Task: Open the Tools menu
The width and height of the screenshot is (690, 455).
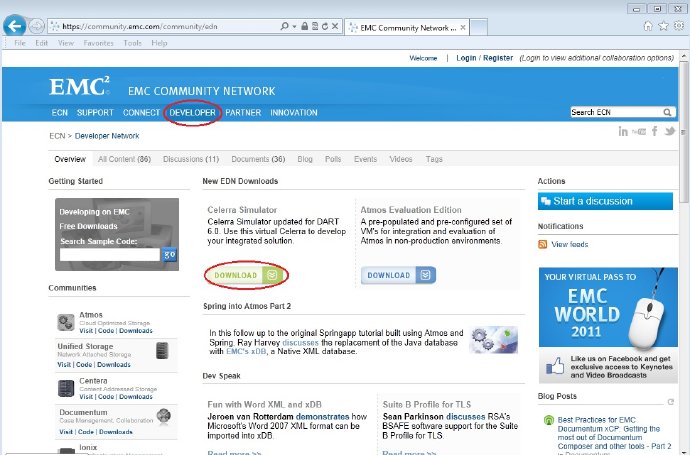Action: tap(132, 43)
